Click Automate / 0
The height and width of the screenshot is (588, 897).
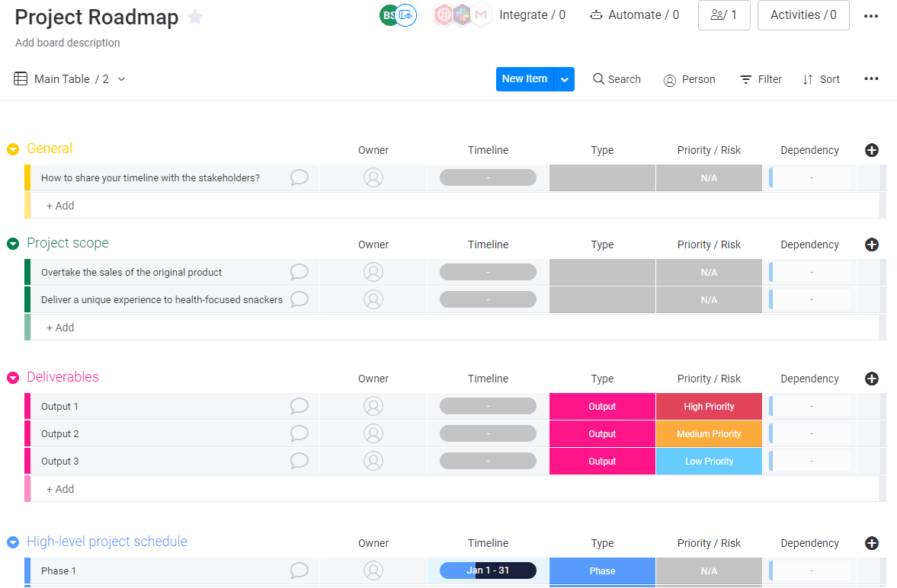[634, 14]
